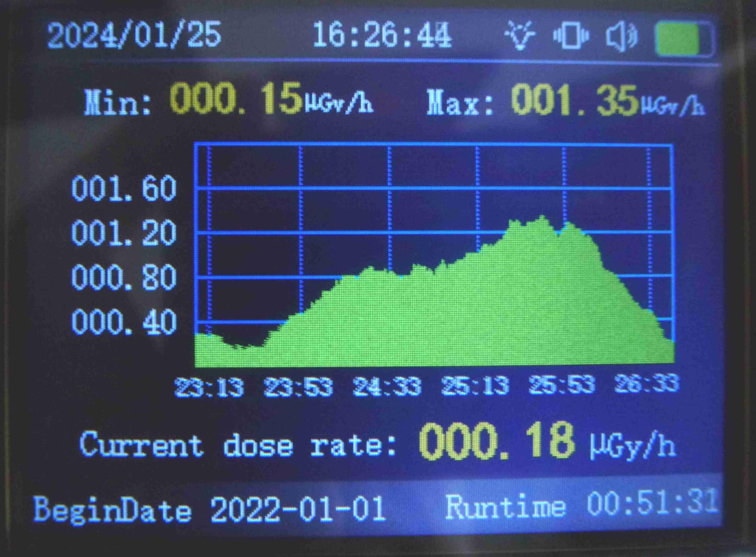The height and width of the screenshot is (557, 756).
Task: Select the runtime value 00:51:31
Action: pos(652,502)
